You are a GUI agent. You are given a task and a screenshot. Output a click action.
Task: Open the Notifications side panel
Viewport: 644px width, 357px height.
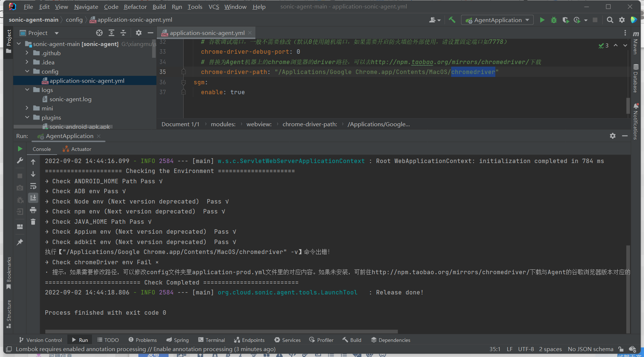tap(636, 121)
